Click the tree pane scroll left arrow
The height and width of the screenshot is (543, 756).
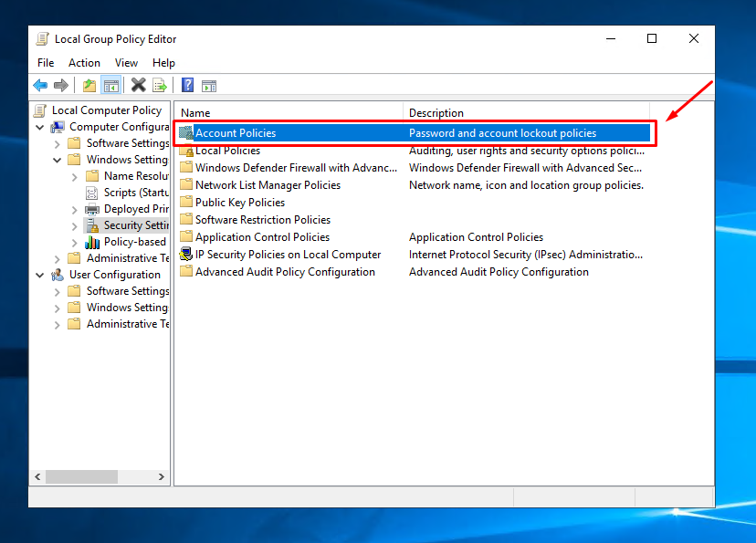point(37,477)
